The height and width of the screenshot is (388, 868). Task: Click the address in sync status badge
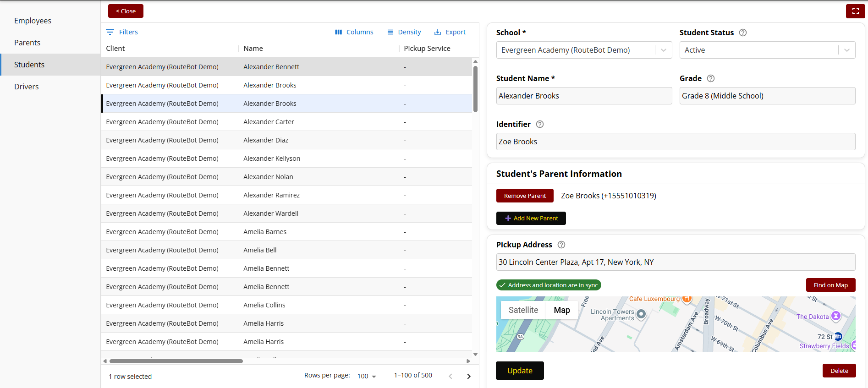(x=549, y=285)
